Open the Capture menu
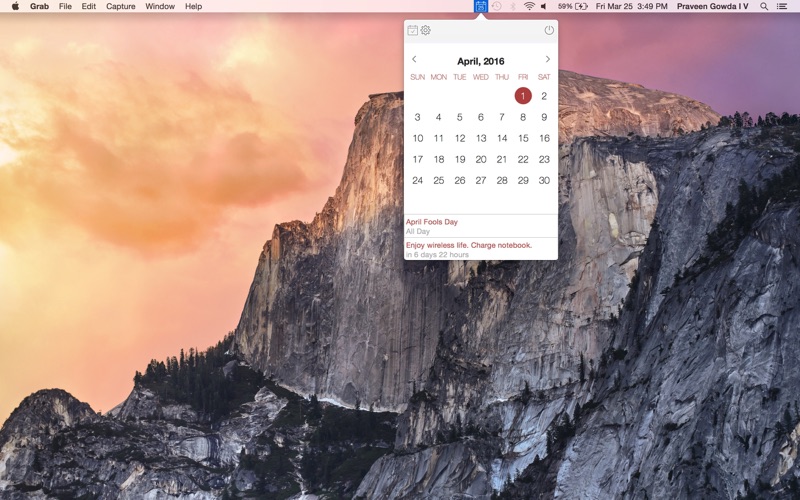 pos(120,6)
